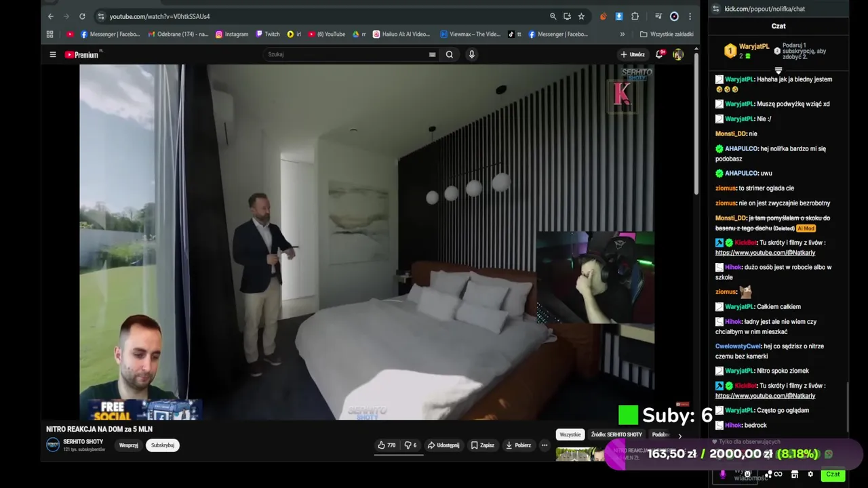The image size is (868, 488).
Task: Click the YouTube search magnifier button
Action: (449, 54)
